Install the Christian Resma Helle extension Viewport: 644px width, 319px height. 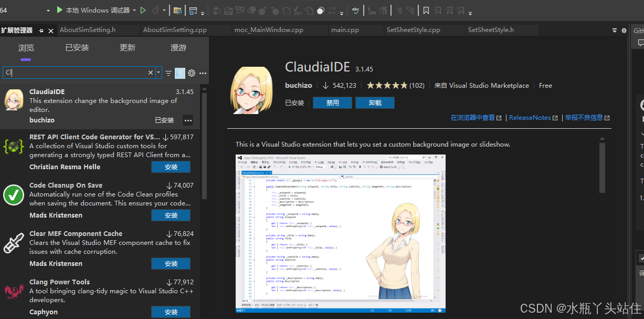pyautogui.click(x=171, y=167)
